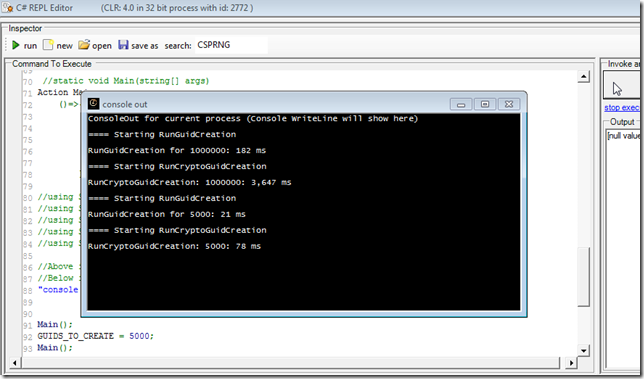Close the console out window
Viewport: 644px width, 379px height.
click(509, 104)
